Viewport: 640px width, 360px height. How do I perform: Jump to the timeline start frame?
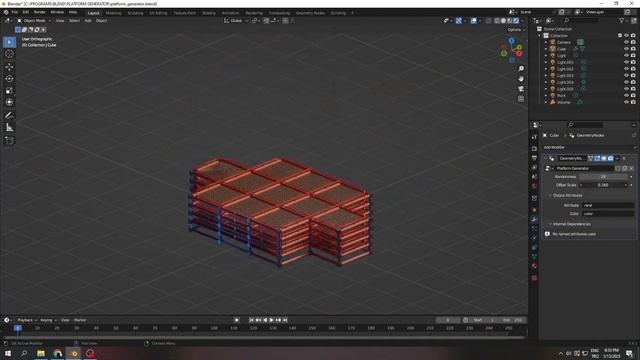point(251,320)
